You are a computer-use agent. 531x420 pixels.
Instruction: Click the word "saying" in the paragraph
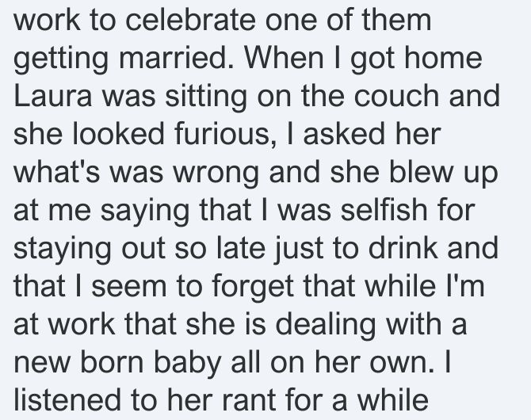pos(144,212)
